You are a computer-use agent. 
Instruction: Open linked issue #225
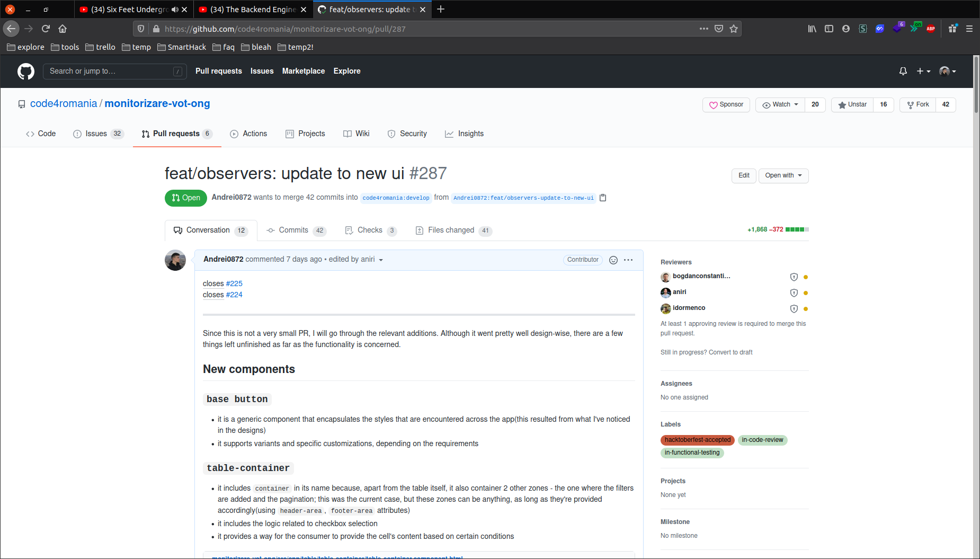[234, 284]
